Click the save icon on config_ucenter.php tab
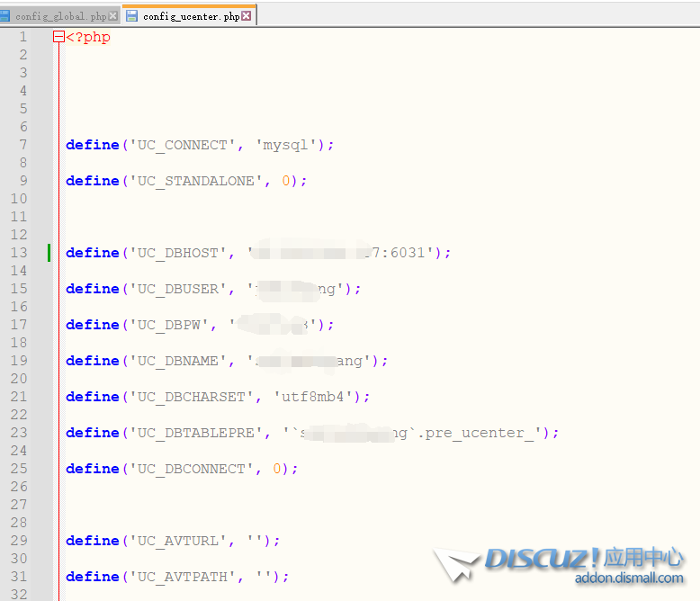The width and height of the screenshot is (700, 601). coord(132,16)
